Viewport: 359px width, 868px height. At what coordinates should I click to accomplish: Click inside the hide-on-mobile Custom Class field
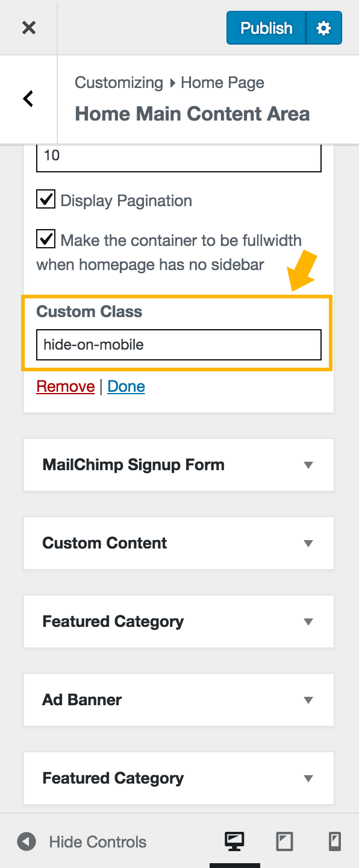(178, 345)
